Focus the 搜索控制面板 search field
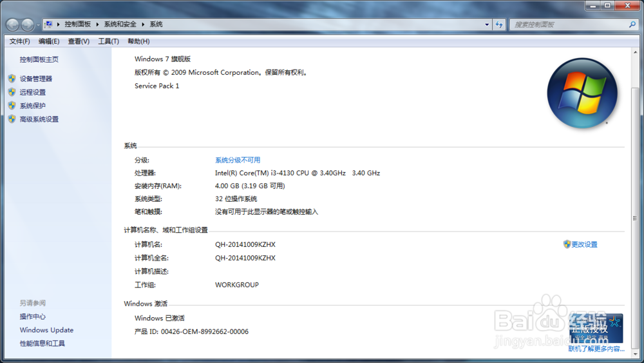This screenshot has height=363, width=644. click(x=569, y=25)
